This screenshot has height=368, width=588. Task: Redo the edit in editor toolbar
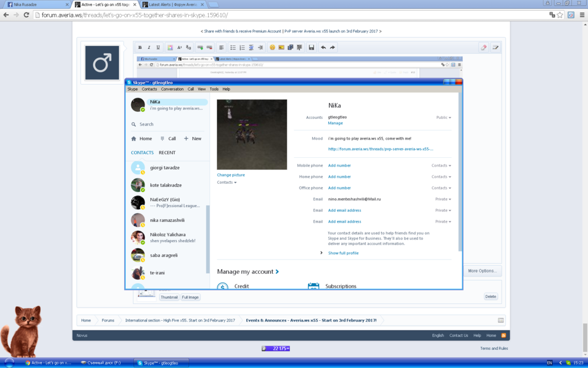click(332, 48)
